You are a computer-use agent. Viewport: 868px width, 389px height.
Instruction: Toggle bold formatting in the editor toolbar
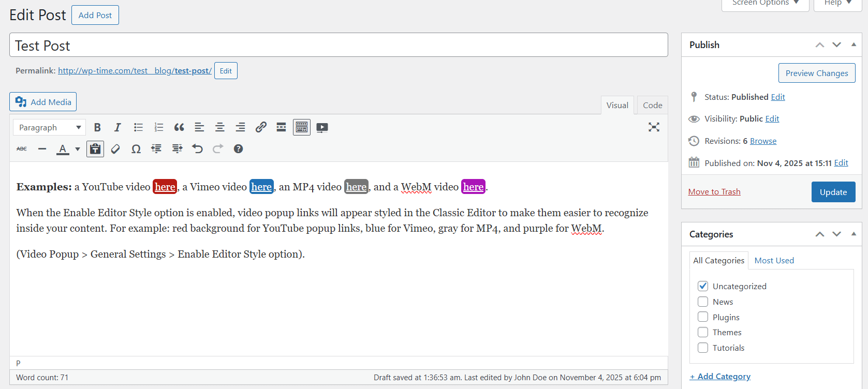click(x=97, y=127)
